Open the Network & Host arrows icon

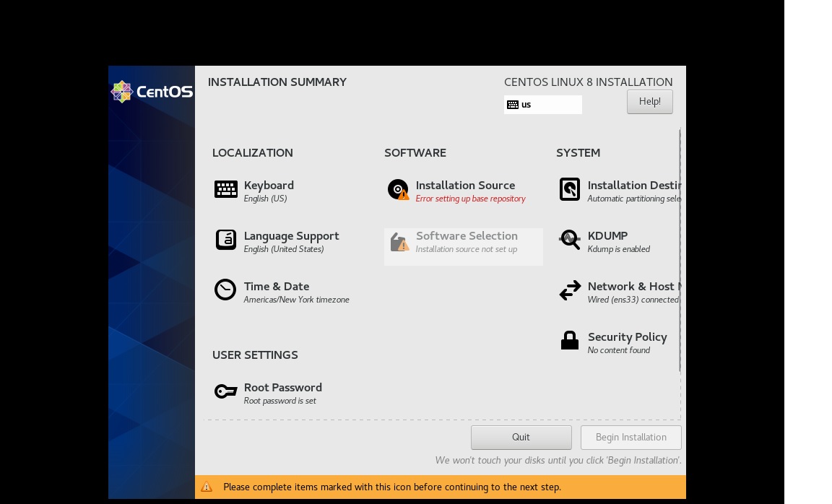(570, 290)
